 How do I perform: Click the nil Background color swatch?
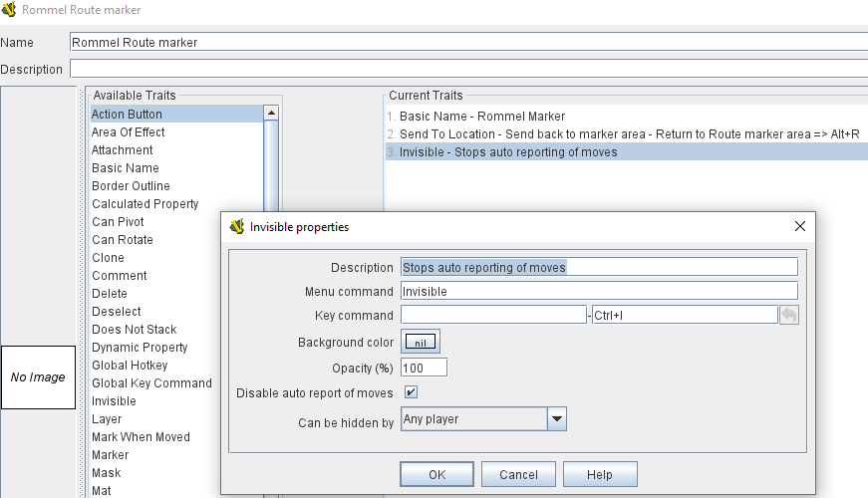point(421,342)
